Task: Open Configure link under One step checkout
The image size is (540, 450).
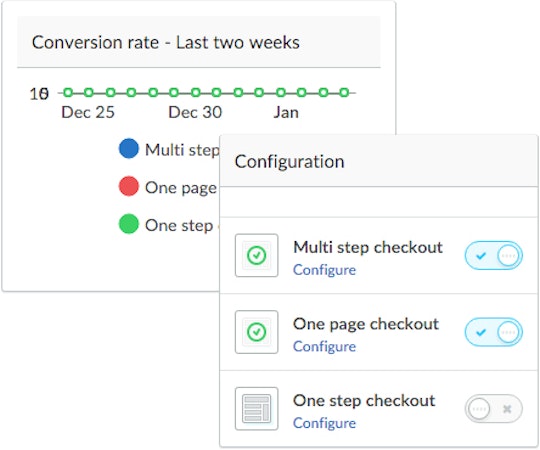Action: pos(324,423)
